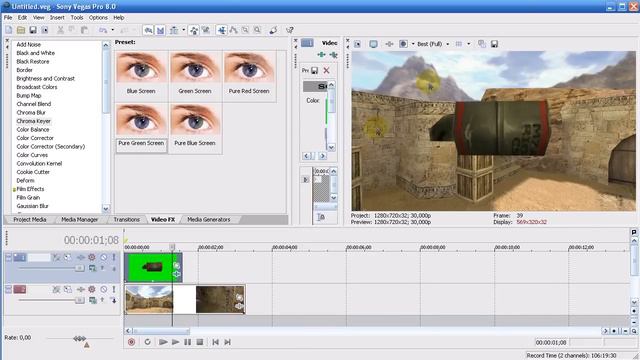The height and width of the screenshot is (360, 640).
Task: Click Preview on External Monitor icon
Action: coord(373,44)
